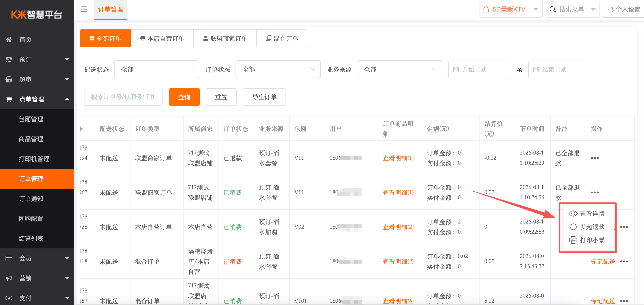The width and height of the screenshot is (644, 305).
Task: Expand the 搜索菜单 dropdown arrow
Action: [593, 10]
